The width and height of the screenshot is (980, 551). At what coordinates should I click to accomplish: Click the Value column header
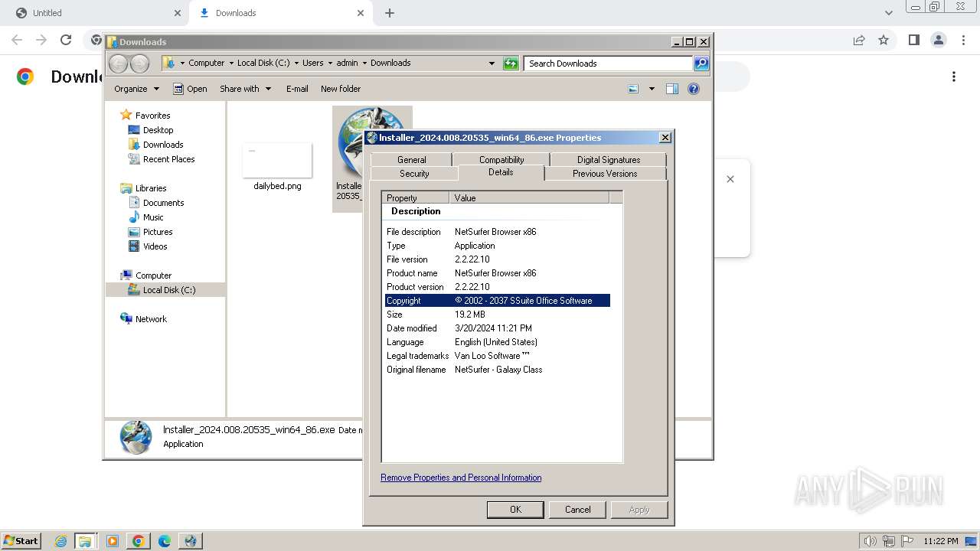tap(529, 197)
